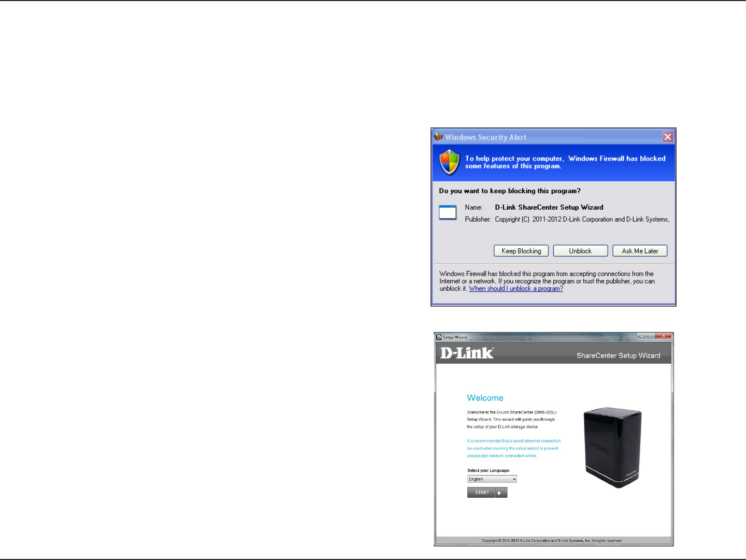Minimize the Setup Wizard window
The image size is (746, 560).
(x=642, y=336)
